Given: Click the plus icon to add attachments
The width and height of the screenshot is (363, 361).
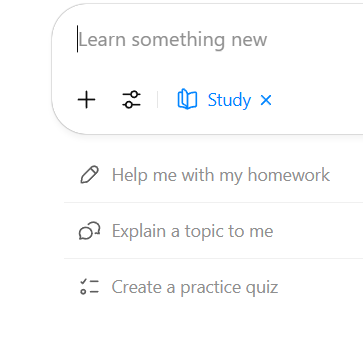Looking at the screenshot, I should pyautogui.click(x=87, y=100).
